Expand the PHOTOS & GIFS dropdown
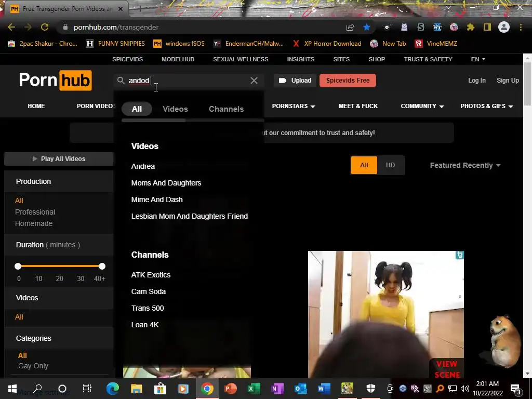The height and width of the screenshot is (399, 532). tap(486, 106)
